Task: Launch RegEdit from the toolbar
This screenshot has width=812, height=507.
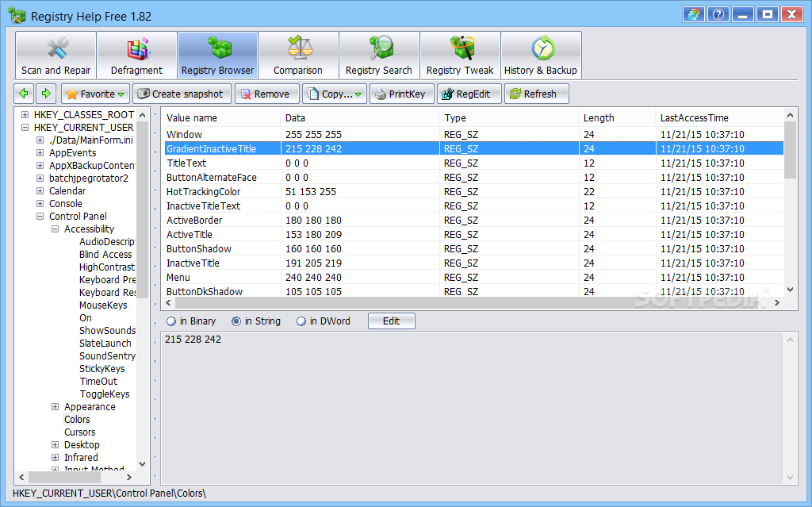Action: [469, 94]
